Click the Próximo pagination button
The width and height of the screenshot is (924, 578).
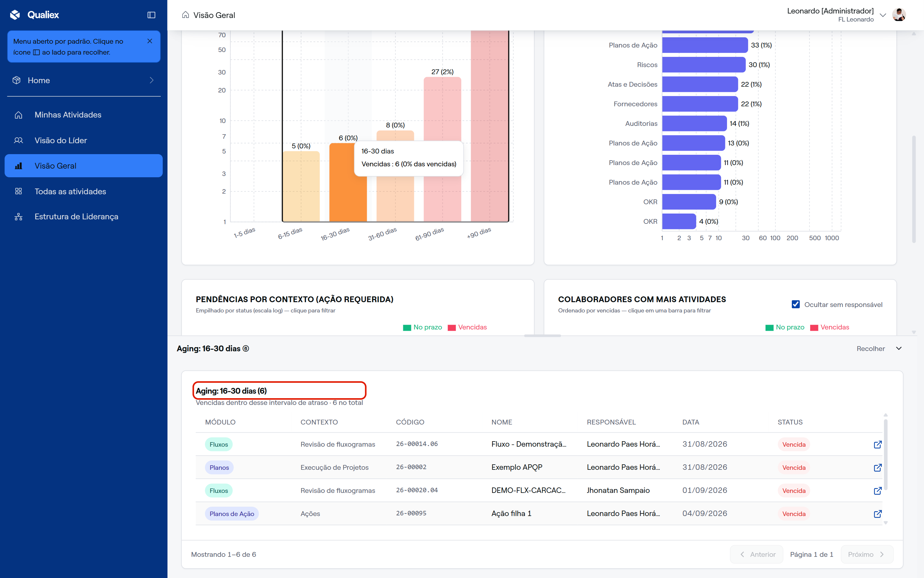867,554
